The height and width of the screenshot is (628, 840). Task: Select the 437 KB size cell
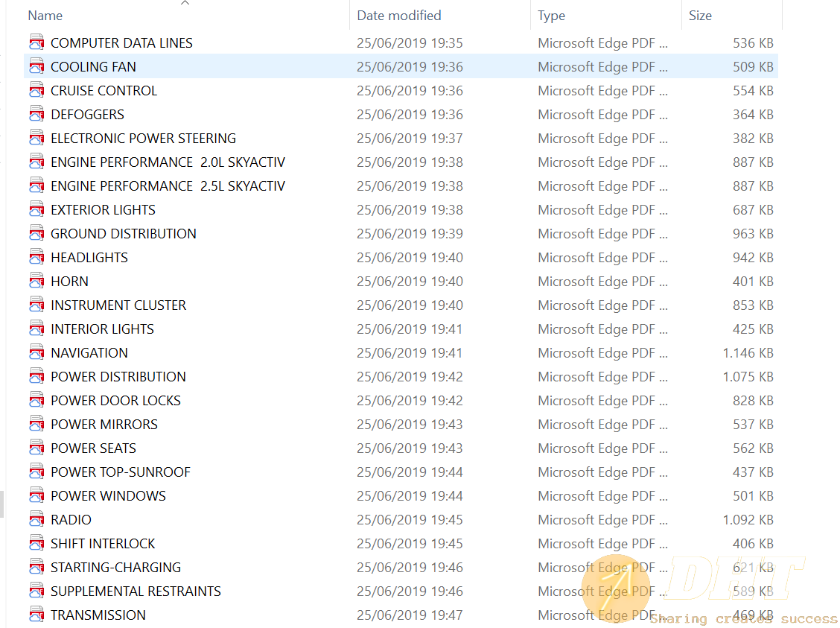[753, 472]
